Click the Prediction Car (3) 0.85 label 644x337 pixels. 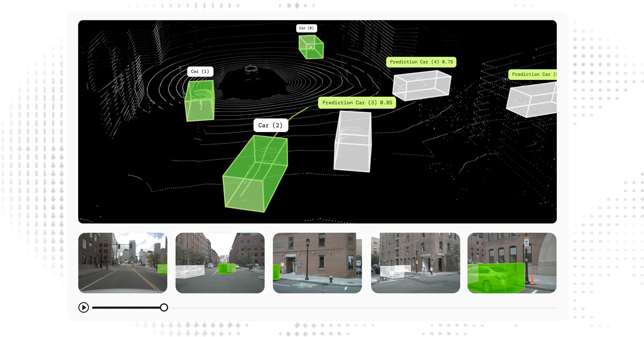click(357, 102)
